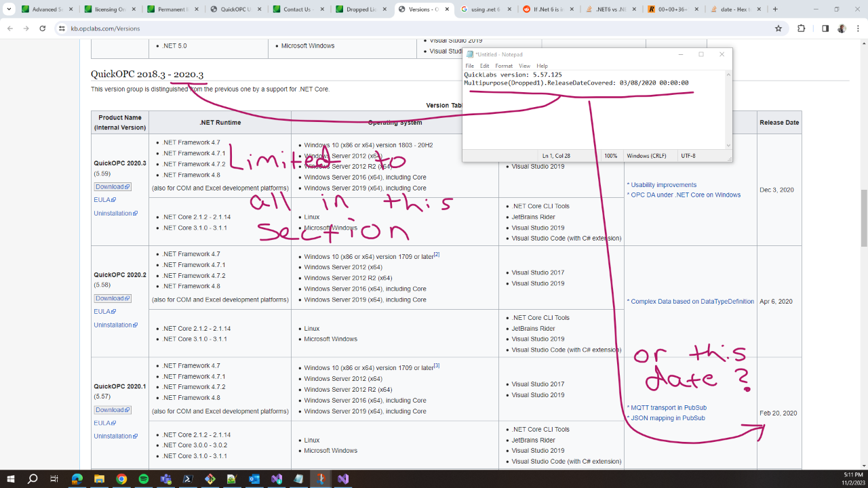
Task: Download QuickOPC 2020.2
Action: [x=112, y=298]
